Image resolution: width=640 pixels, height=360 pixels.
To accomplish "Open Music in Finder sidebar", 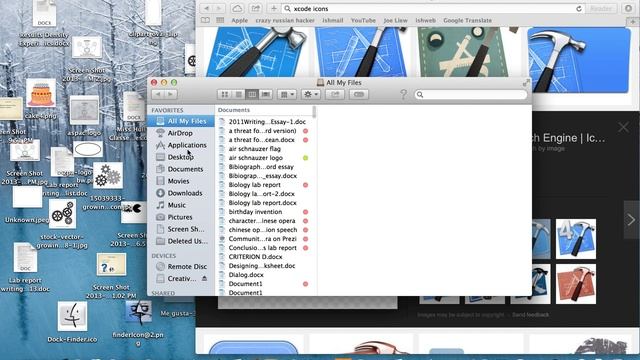I will pos(171,205).
